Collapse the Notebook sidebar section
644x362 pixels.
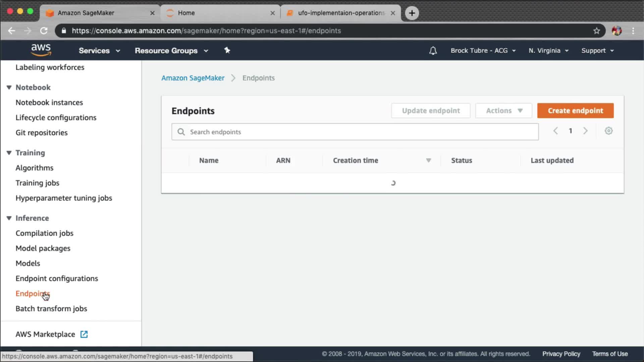coord(9,87)
